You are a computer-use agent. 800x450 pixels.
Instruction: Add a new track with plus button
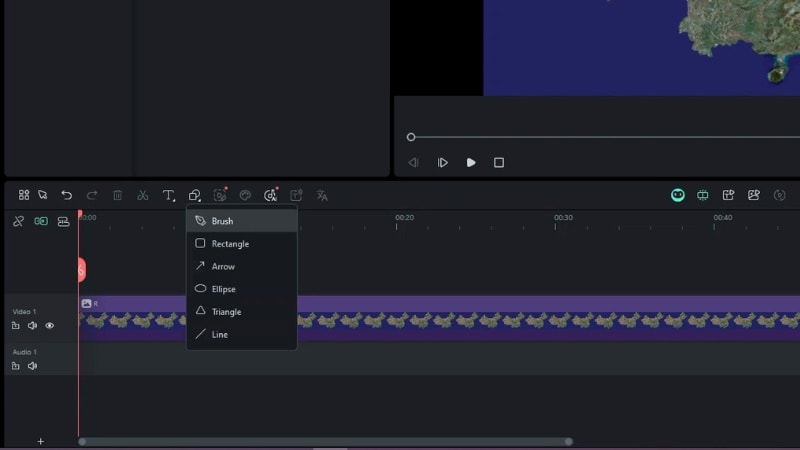point(41,441)
